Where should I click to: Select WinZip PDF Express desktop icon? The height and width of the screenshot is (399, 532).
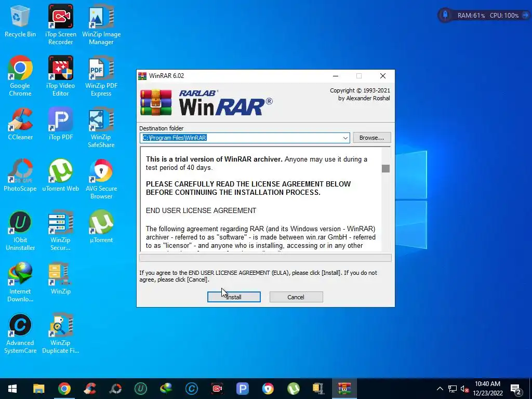(x=101, y=76)
